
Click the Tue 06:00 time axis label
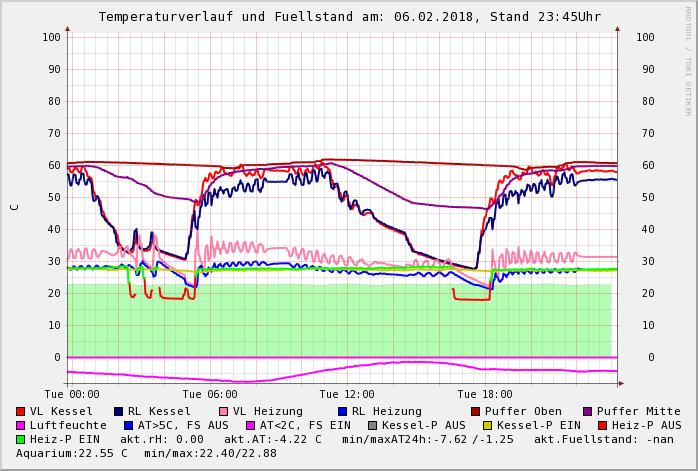point(209,394)
